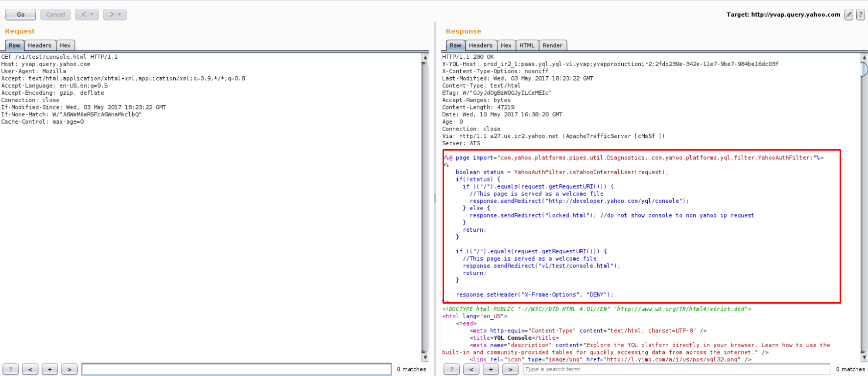Screen dimensions: 868x376
Task: Go to previous match in response search
Action: (471, 369)
